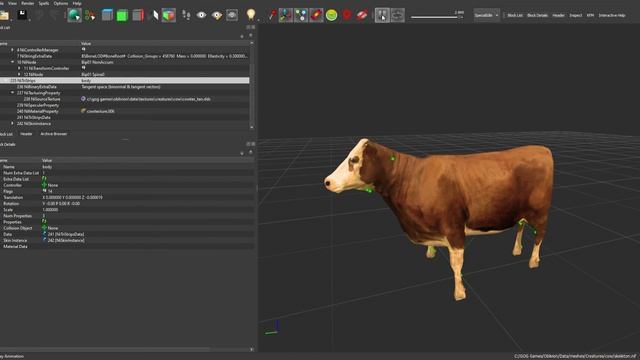Screen dimensions: 640x360
Task: Click the white flip view plane icon
Action: click(155, 16)
